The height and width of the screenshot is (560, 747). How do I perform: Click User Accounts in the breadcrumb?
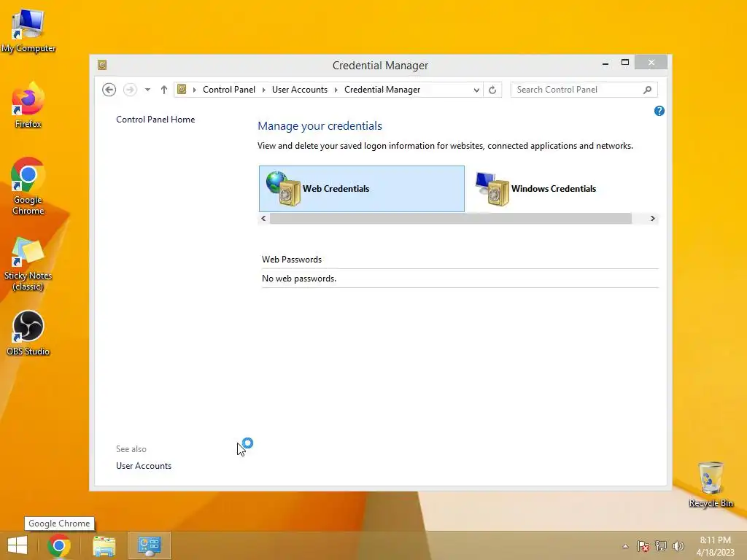300,90
